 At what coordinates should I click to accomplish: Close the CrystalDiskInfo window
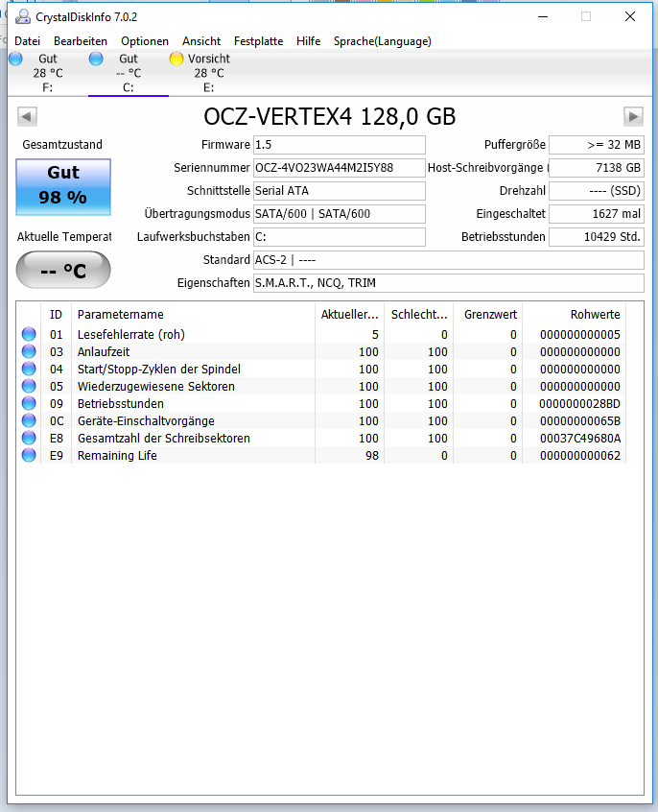pos(630,16)
